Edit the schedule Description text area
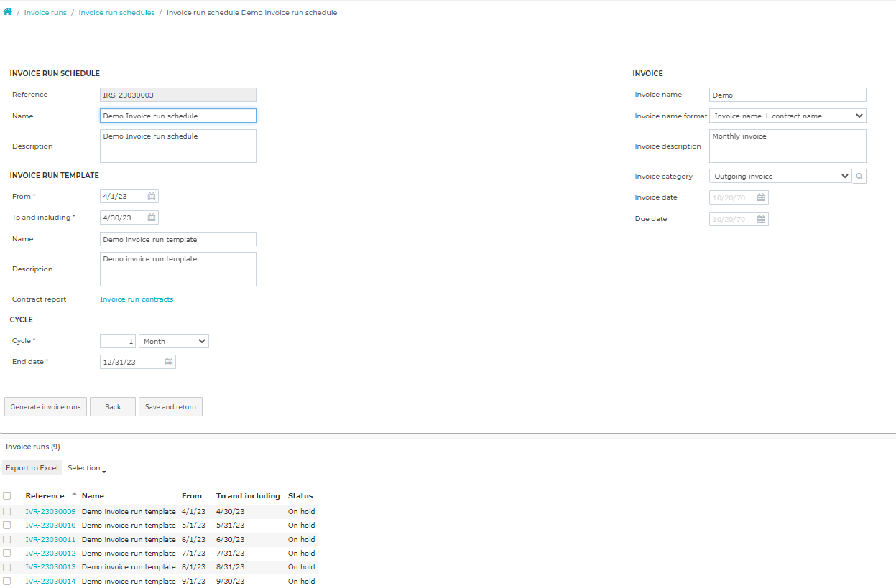 click(x=178, y=146)
